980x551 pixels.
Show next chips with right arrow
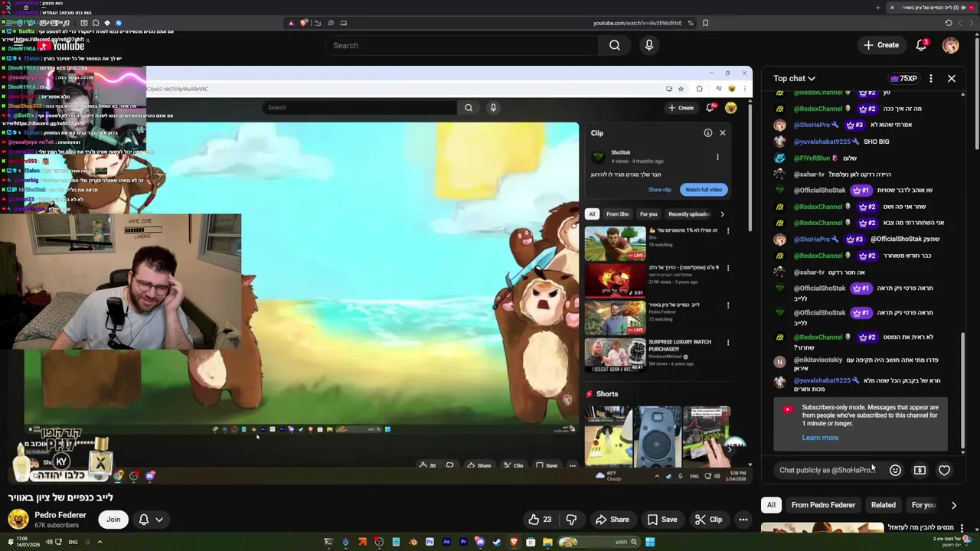click(x=953, y=505)
